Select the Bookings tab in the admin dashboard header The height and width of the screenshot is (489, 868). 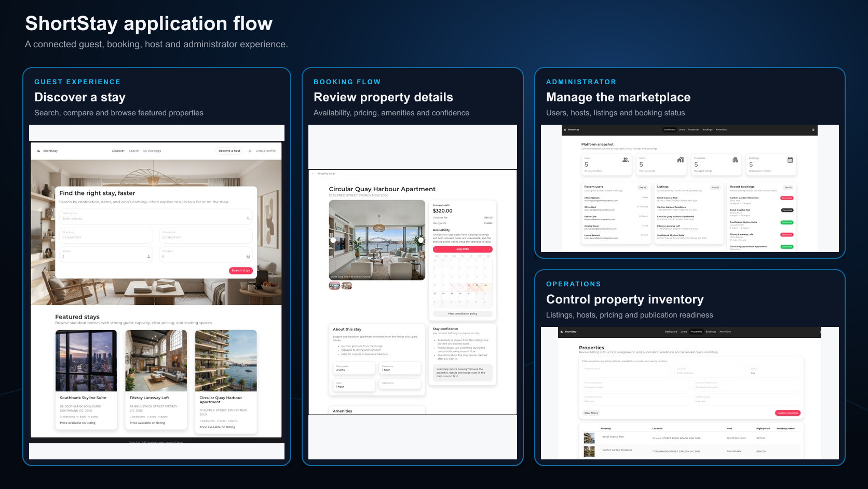(x=708, y=129)
